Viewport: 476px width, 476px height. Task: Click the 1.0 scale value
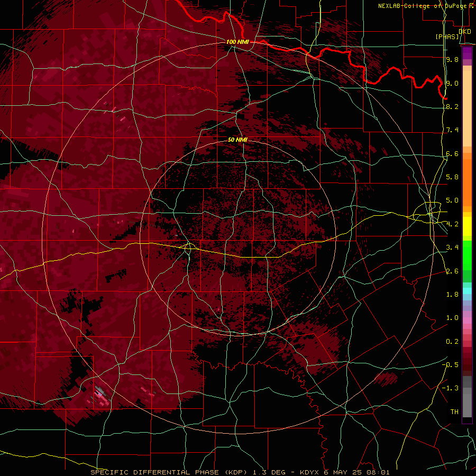452,318
